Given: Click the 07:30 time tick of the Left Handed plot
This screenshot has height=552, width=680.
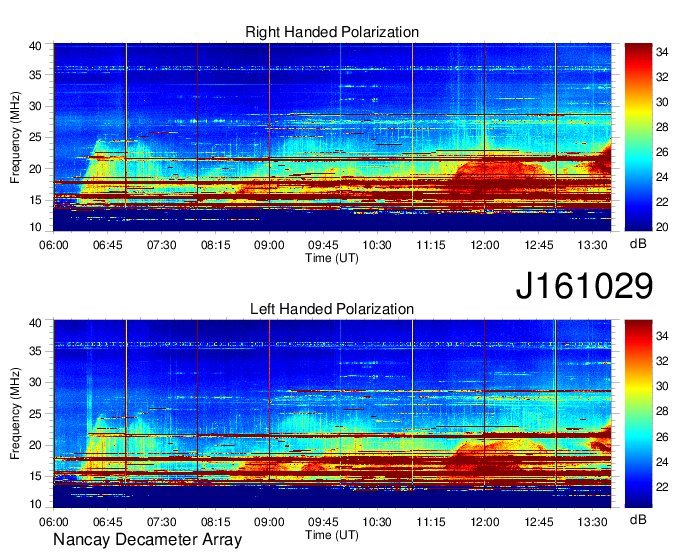Looking at the screenshot, I should (x=161, y=522).
